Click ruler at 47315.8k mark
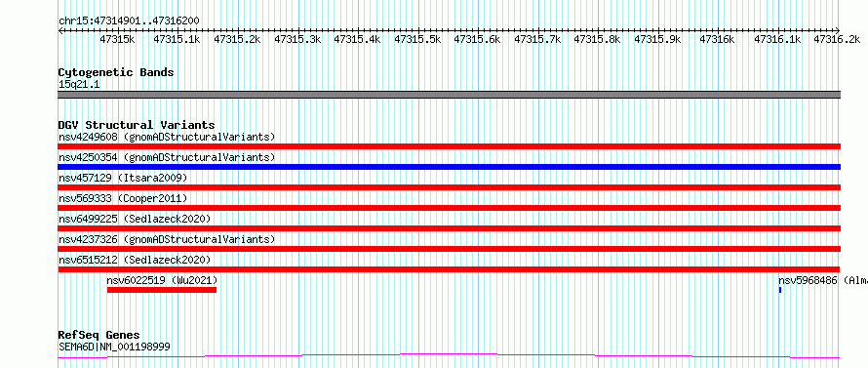868x368 pixels. click(597, 39)
